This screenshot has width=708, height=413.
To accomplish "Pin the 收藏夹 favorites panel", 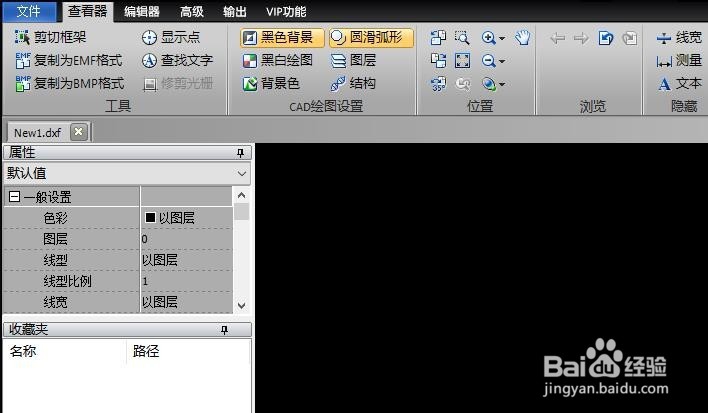I will tap(224, 330).
